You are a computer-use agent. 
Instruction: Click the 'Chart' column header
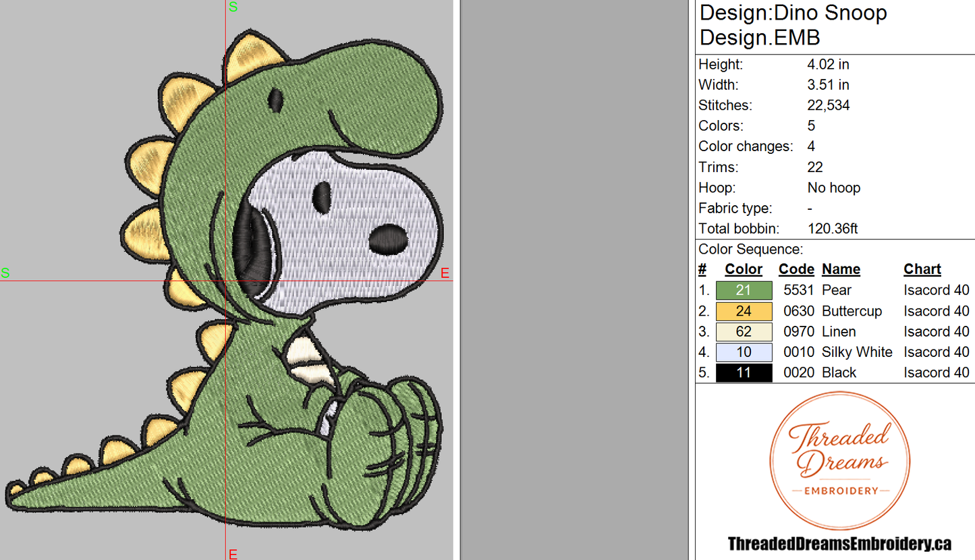point(922,269)
